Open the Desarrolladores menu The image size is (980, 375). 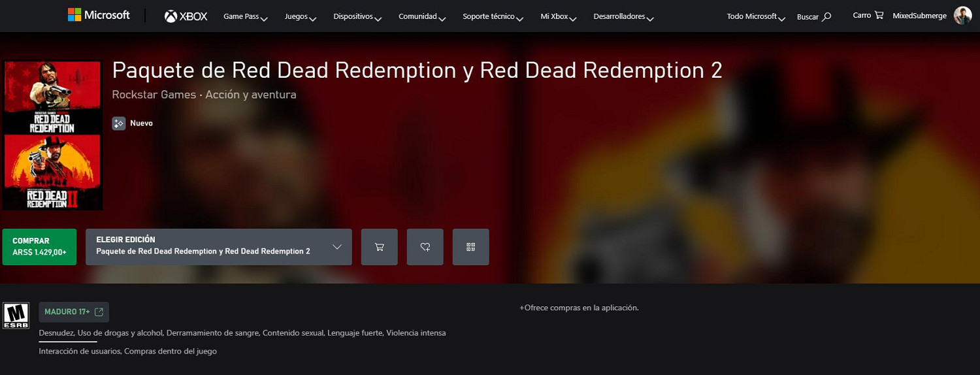click(x=623, y=16)
